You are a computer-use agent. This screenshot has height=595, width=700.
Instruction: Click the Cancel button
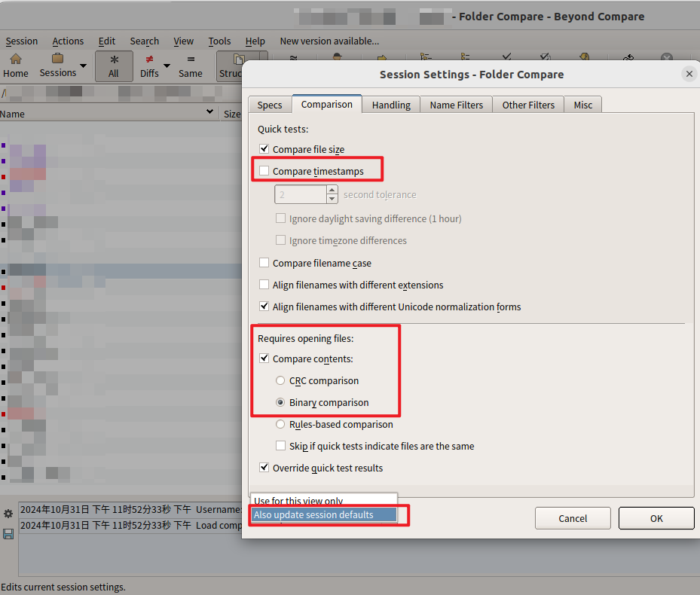coord(573,518)
